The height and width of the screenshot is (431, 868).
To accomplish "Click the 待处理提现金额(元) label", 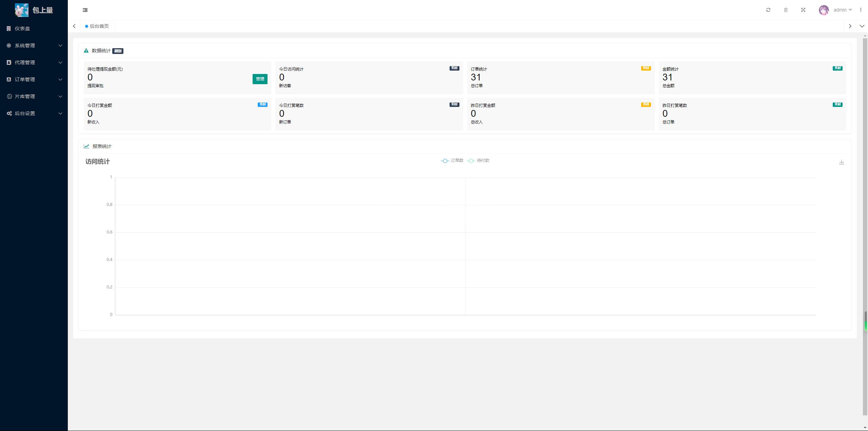I will click(x=105, y=69).
